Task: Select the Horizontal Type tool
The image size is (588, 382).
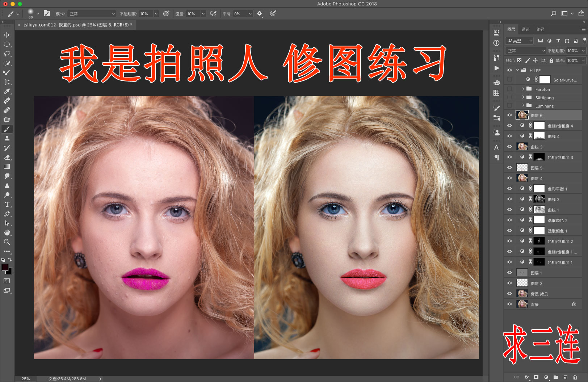Action: pos(7,205)
